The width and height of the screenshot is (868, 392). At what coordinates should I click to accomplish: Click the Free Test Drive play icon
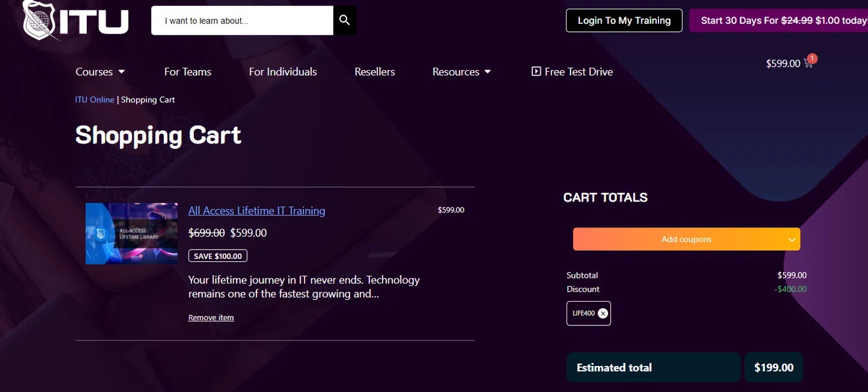536,71
